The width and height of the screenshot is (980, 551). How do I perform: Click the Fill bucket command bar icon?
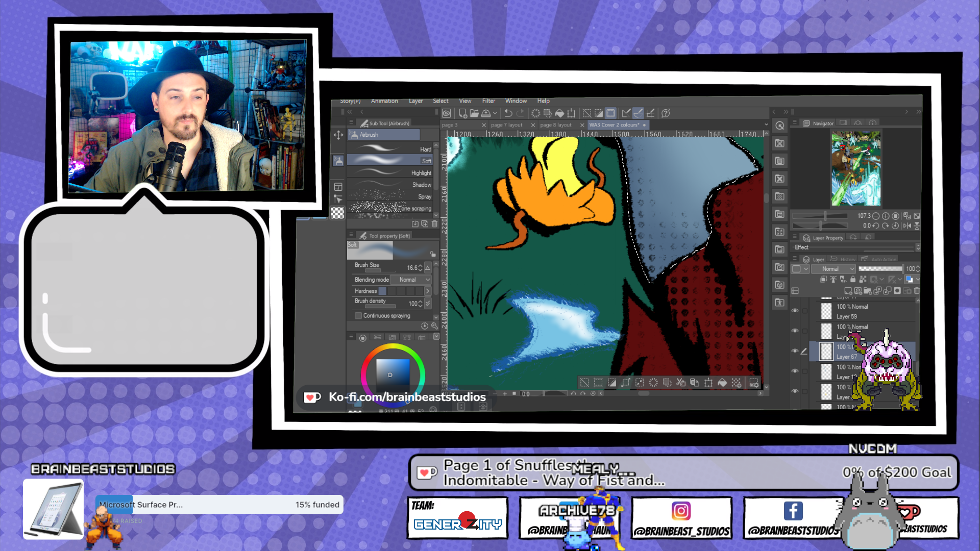click(x=559, y=113)
